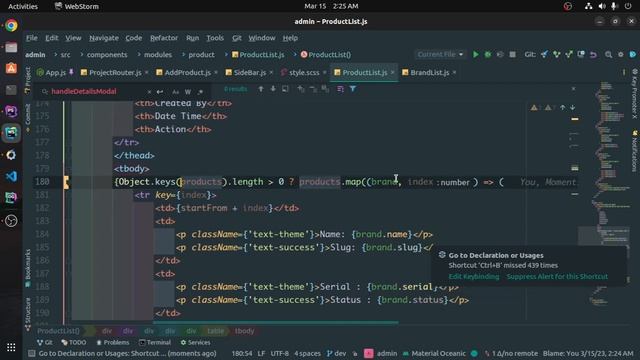Update project from Git blue arrow icon
Screen dimensions: 640x360
[x=544, y=54]
